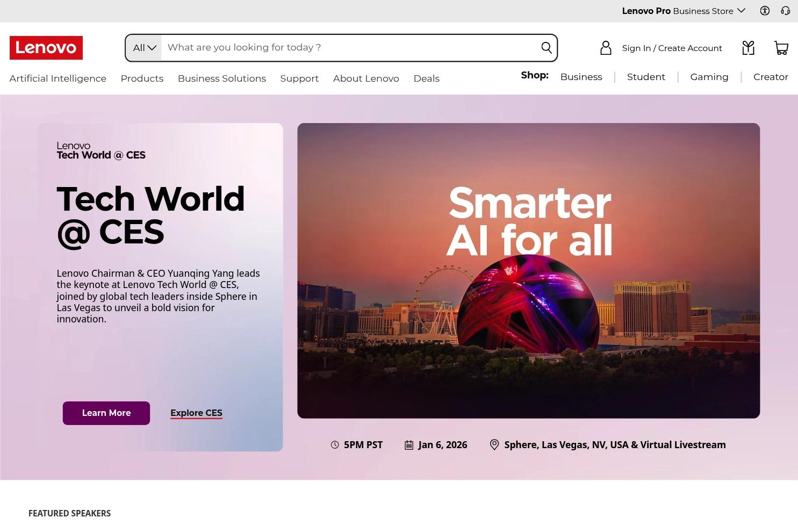Open the accessibility icon in top bar
The height and width of the screenshot is (532, 798).
tap(765, 11)
